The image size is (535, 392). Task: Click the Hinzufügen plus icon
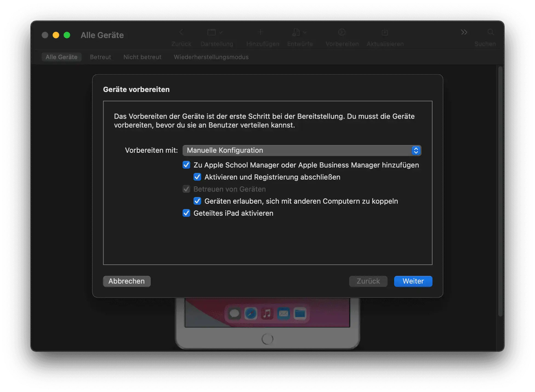point(260,32)
